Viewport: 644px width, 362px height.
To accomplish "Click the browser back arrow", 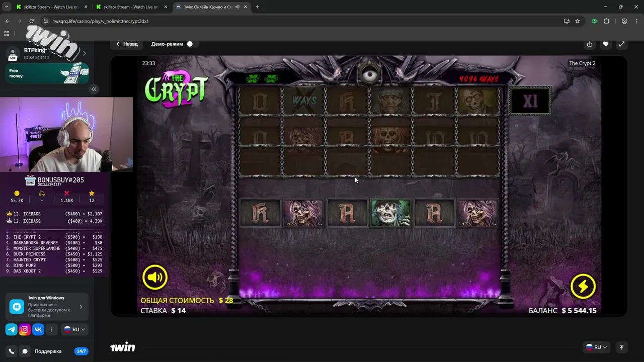I will [7, 21].
